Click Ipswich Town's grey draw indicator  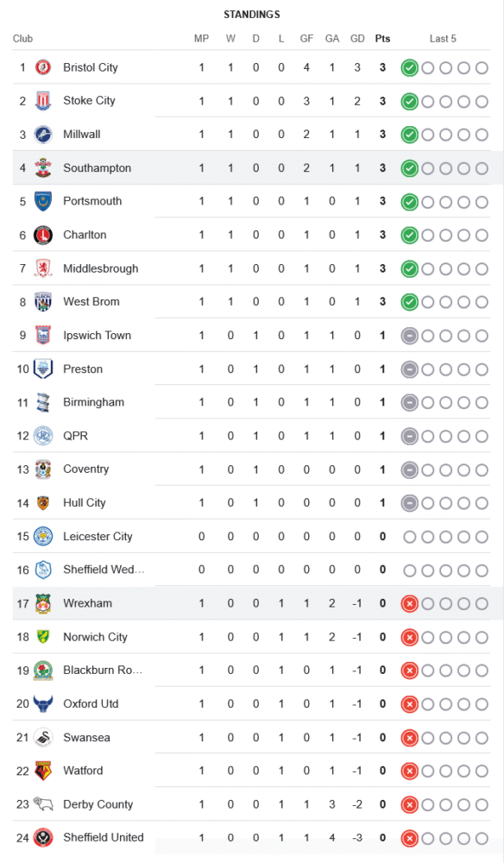(x=409, y=336)
